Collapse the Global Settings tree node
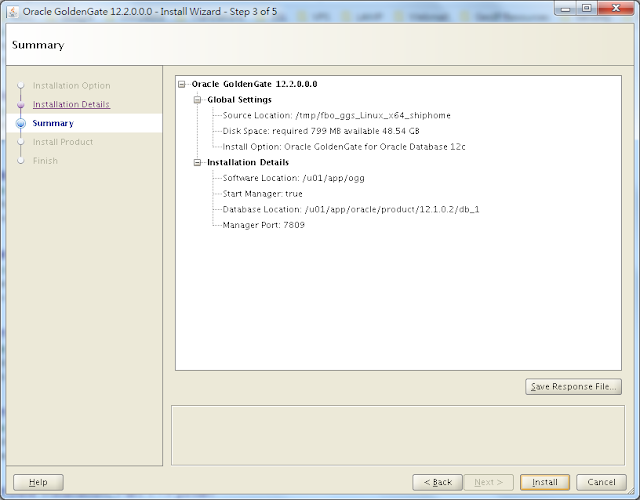Screen dimensions: 640x500 [198, 100]
